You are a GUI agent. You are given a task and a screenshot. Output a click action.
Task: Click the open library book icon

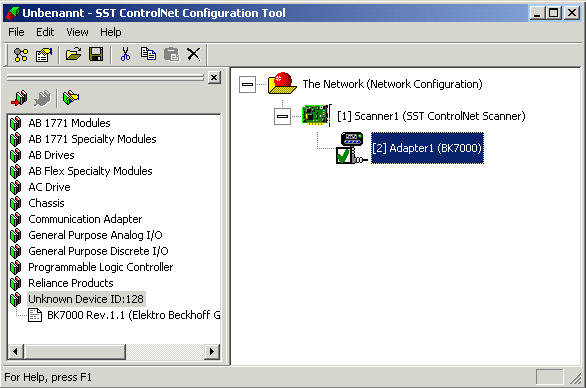click(x=71, y=98)
